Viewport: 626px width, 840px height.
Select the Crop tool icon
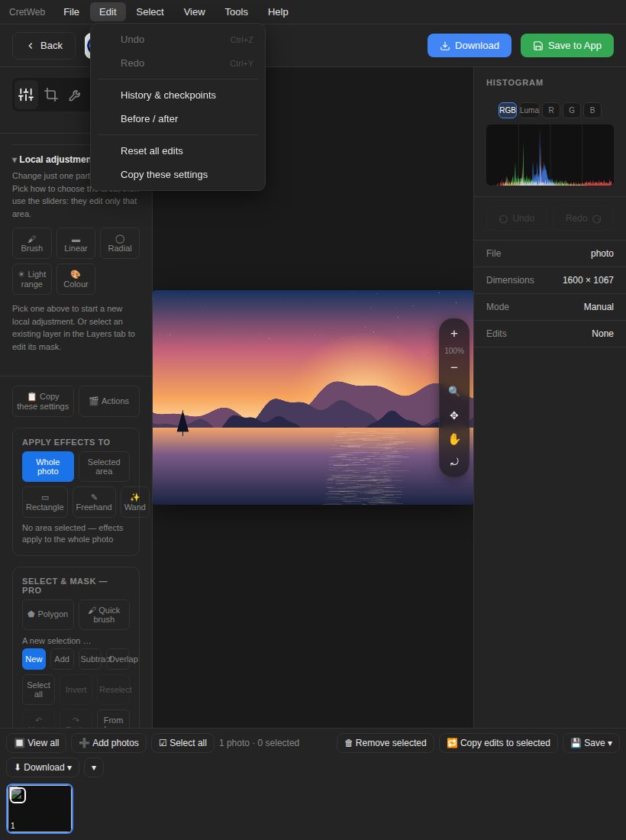[51, 95]
